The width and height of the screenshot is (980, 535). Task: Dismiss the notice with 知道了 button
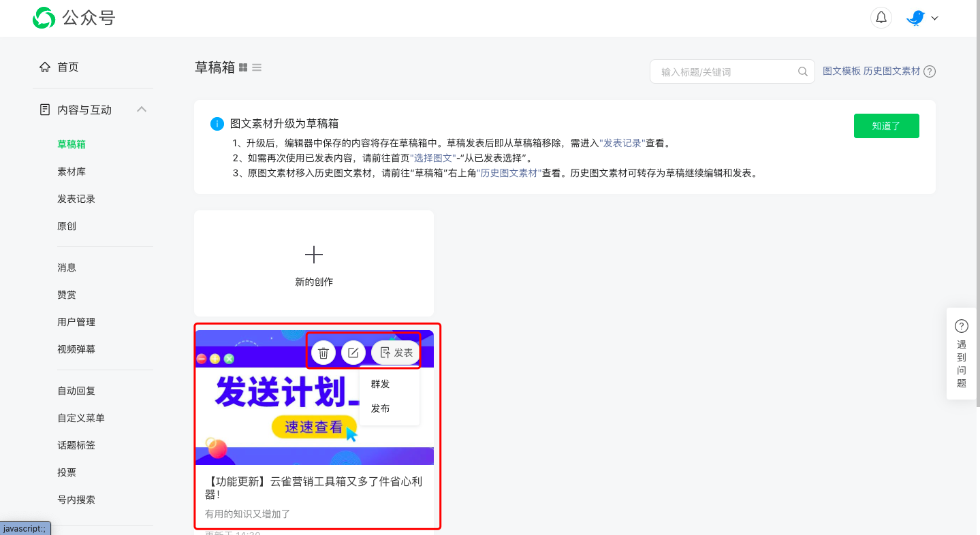pyautogui.click(x=886, y=126)
